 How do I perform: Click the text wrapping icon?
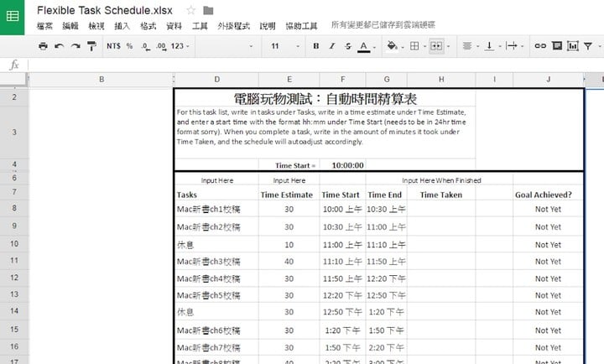[x=512, y=46]
